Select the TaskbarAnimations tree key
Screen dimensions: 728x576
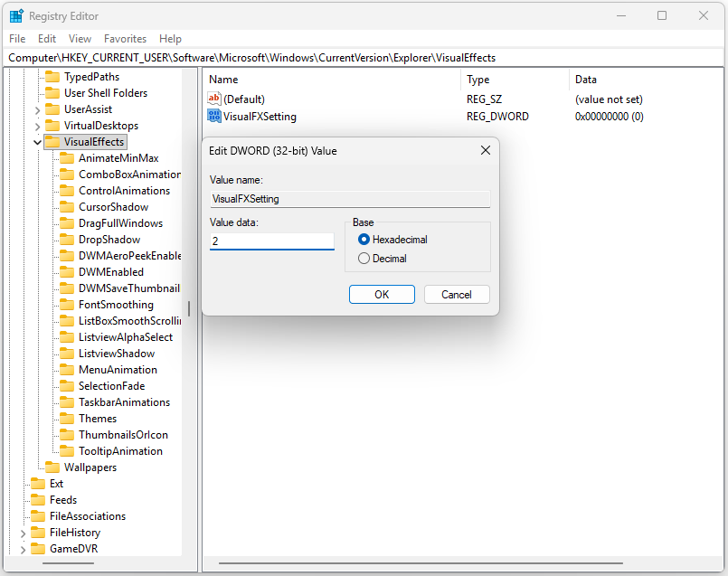[124, 402]
